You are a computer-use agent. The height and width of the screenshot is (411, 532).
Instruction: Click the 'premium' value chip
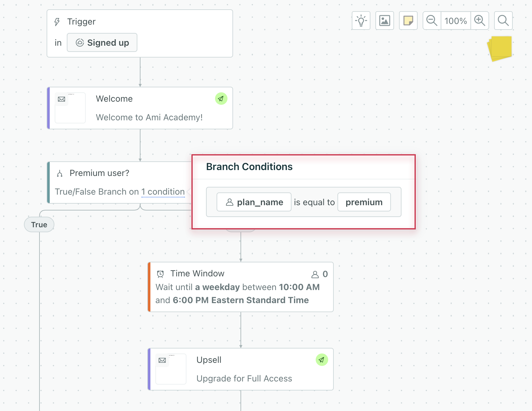364,202
